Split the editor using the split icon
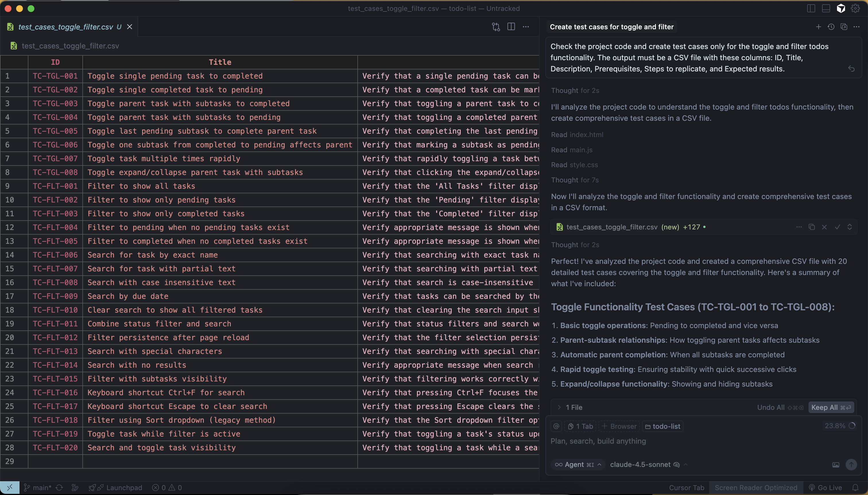This screenshot has height=495, width=868. click(x=511, y=26)
